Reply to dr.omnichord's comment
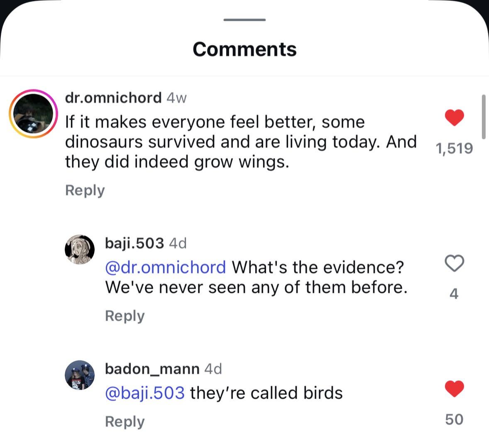This screenshot has height=448, width=489. click(x=85, y=190)
